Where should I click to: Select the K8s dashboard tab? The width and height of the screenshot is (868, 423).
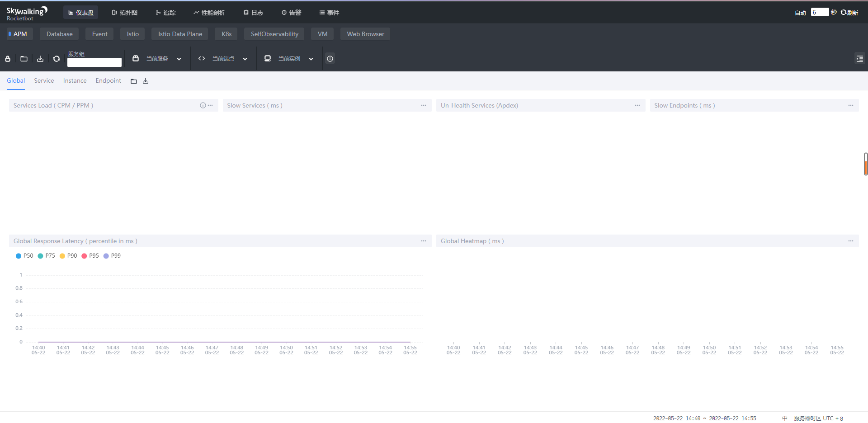click(x=226, y=34)
